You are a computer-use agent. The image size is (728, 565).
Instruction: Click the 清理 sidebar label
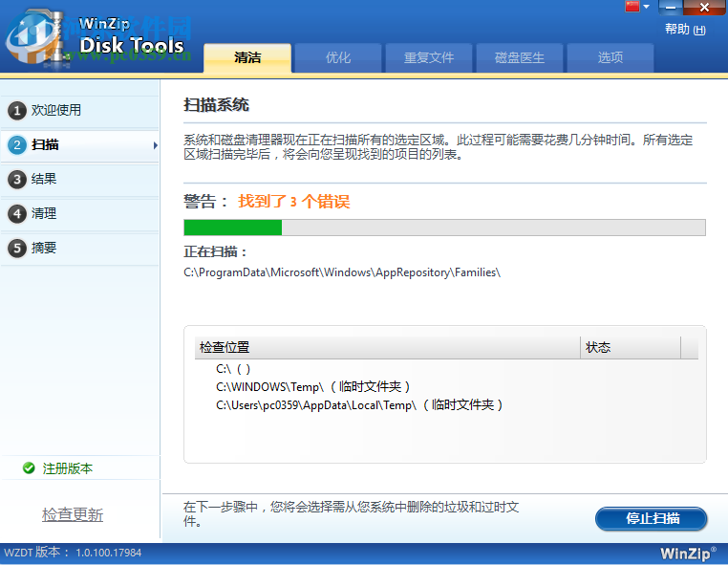44,213
